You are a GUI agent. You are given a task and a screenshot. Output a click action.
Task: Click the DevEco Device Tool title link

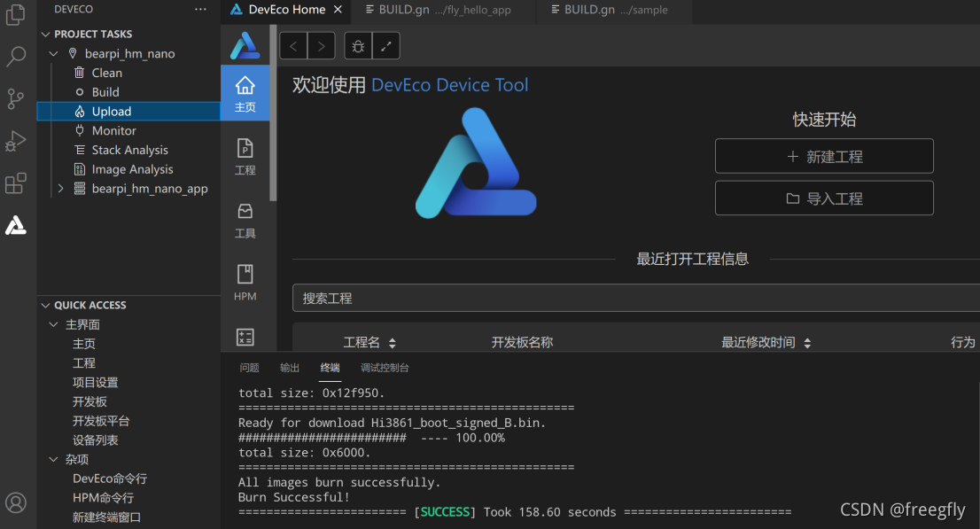(449, 85)
